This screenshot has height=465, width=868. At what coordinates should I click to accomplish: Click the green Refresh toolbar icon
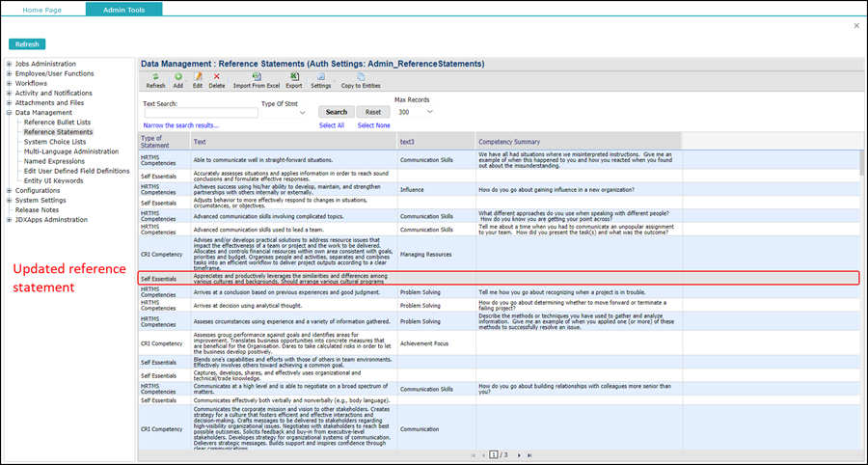pos(155,76)
